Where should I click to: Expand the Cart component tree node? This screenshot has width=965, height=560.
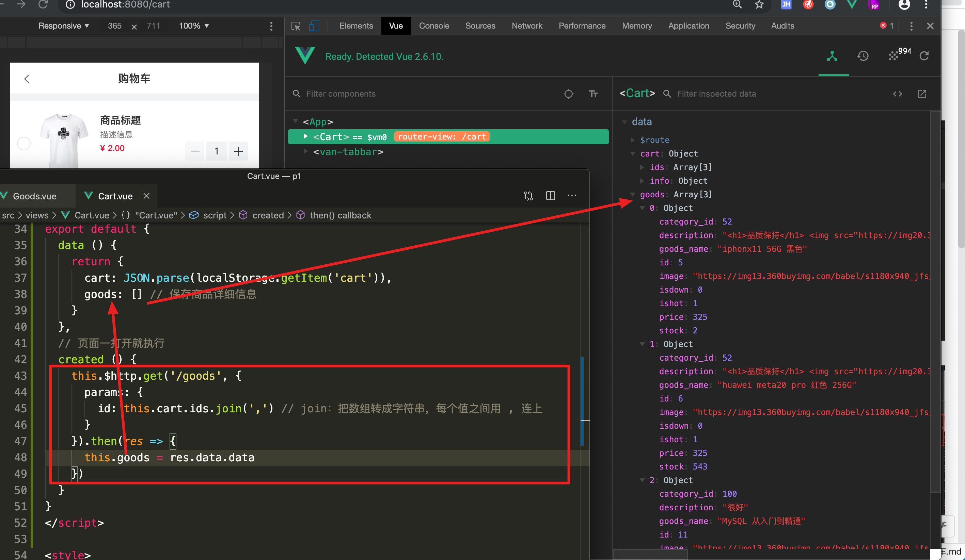305,136
